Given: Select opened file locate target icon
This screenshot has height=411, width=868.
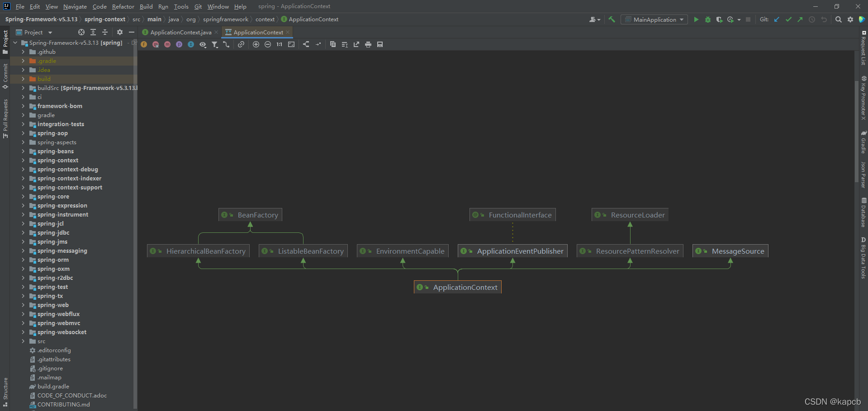Looking at the screenshot, I should click(x=81, y=32).
